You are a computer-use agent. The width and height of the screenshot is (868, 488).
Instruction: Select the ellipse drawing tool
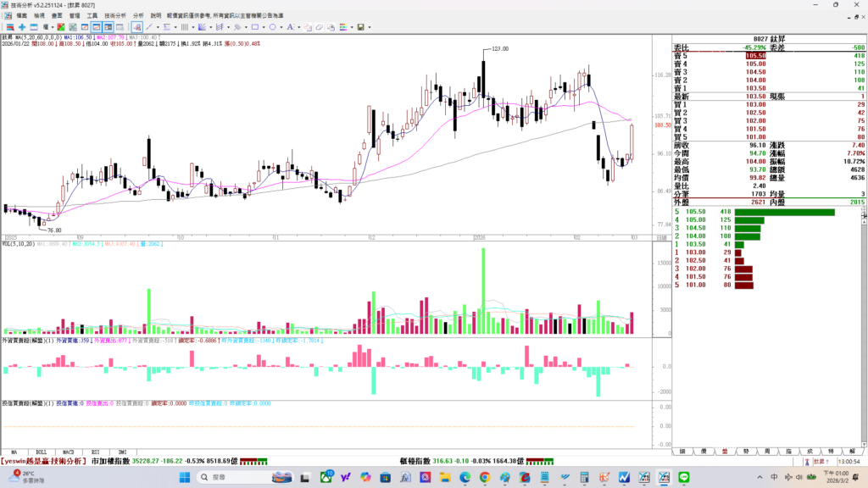[x=272, y=27]
